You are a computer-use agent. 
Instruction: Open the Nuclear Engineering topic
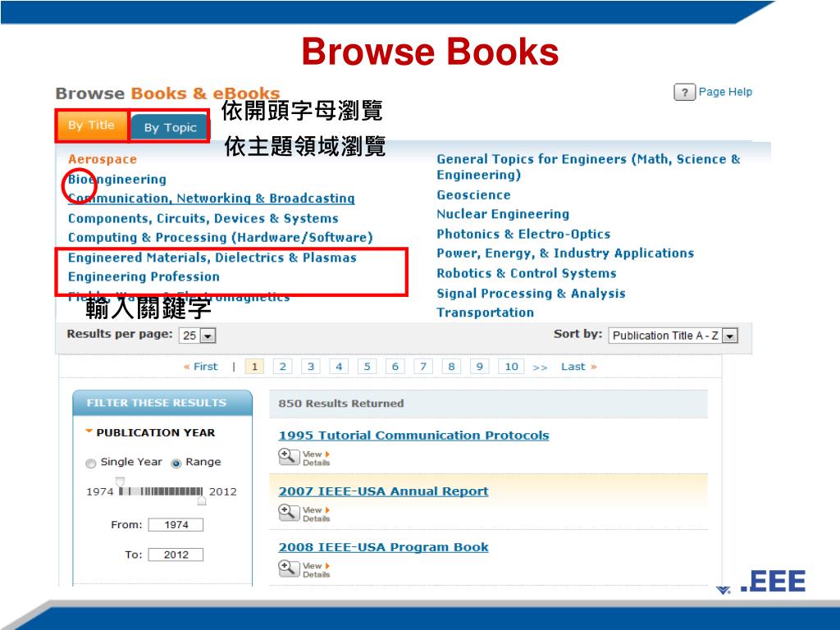click(503, 214)
